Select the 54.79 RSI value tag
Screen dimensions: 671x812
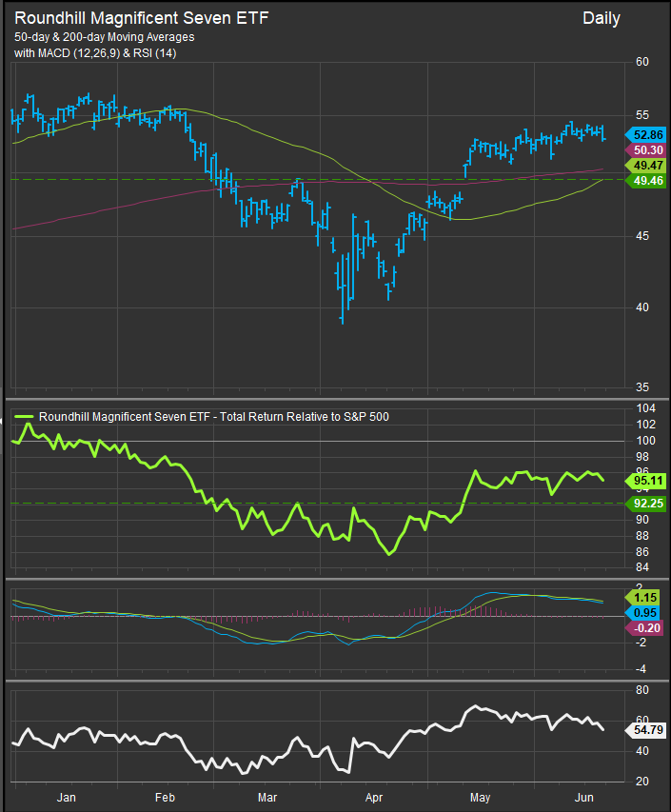click(645, 730)
